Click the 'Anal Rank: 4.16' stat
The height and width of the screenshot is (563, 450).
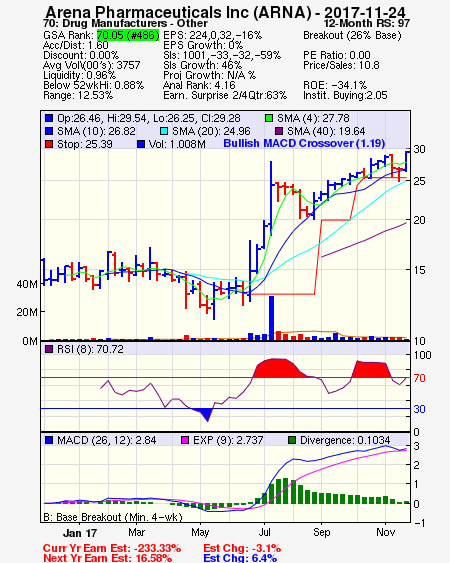coord(199,85)
